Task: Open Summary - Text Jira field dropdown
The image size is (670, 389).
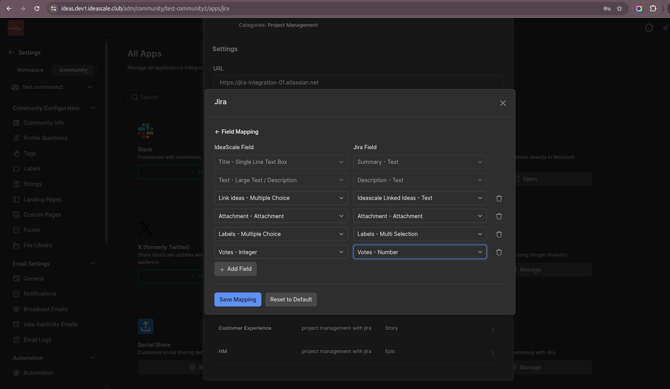Action: point(420,162)
